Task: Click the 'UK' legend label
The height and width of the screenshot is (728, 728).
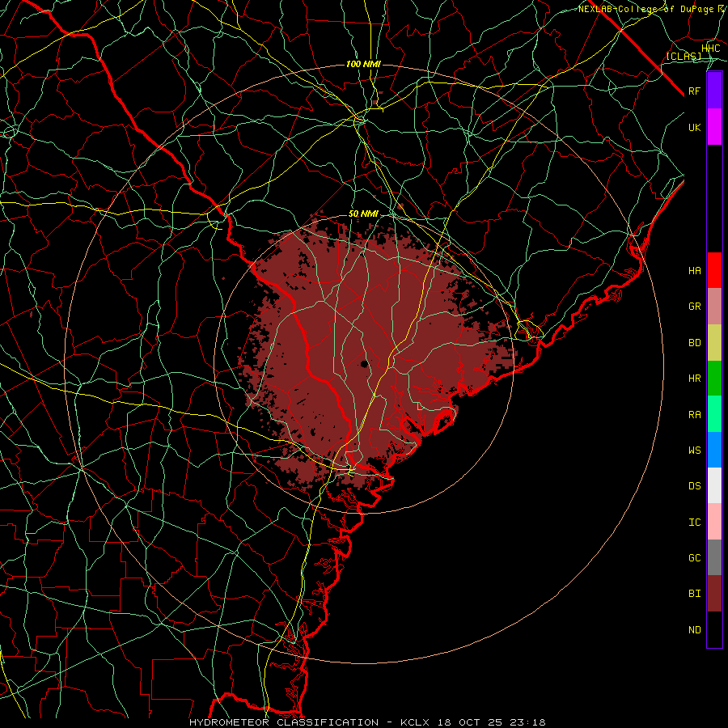Action: coord(694,127)
